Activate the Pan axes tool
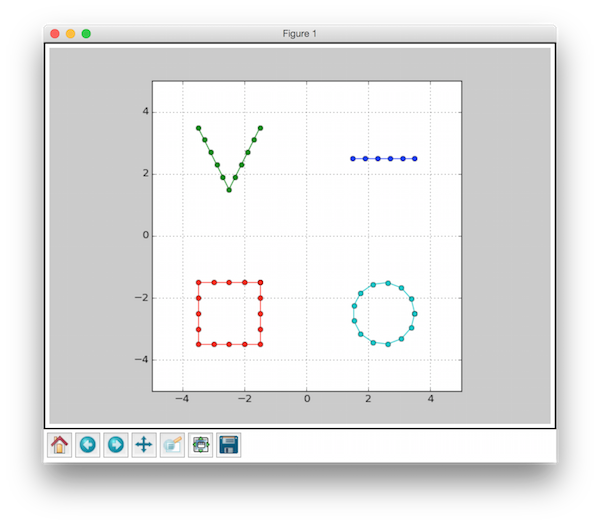Viewport: 600px width, 525px height. (x=144, y=445)
